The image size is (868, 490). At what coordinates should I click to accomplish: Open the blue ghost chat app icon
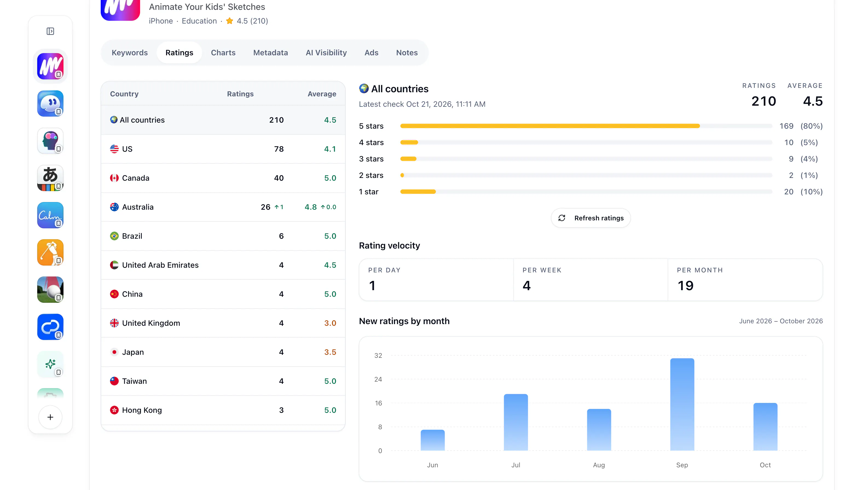tap(50, 103)
